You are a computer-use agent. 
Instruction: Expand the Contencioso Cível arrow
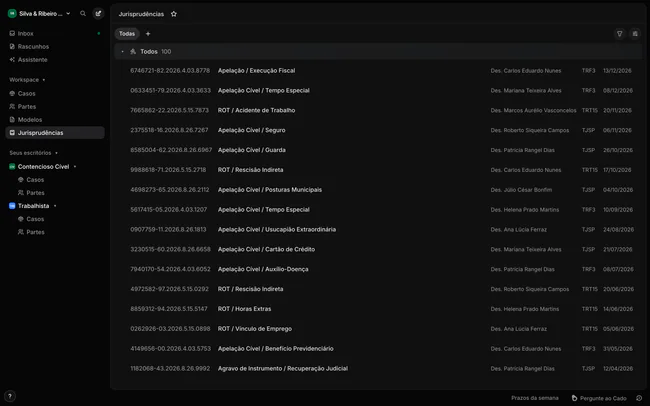tap(75, 166)
